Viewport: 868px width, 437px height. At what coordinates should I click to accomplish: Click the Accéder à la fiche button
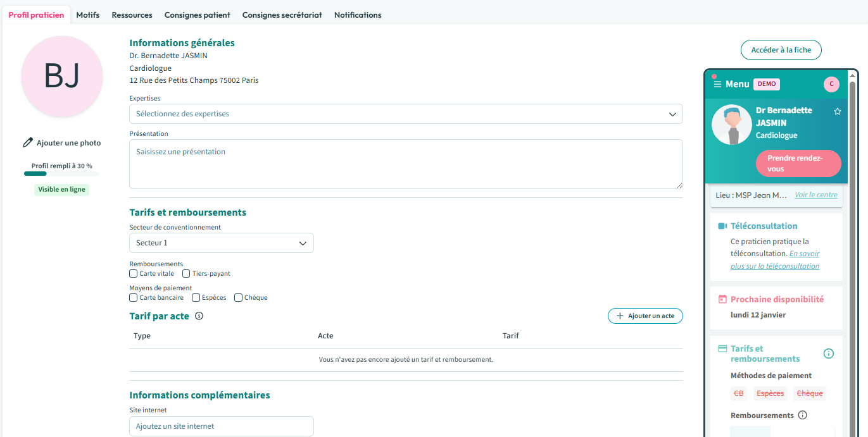pos(781,50)
